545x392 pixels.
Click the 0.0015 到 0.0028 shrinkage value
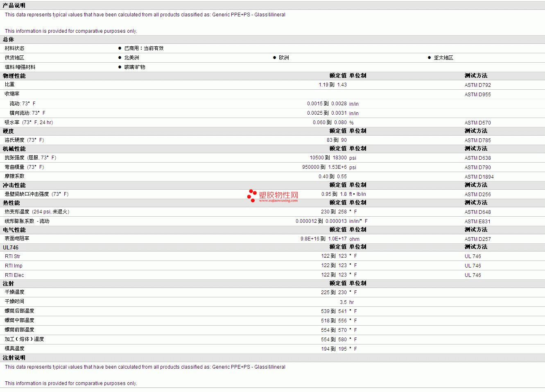pos(327,104)
